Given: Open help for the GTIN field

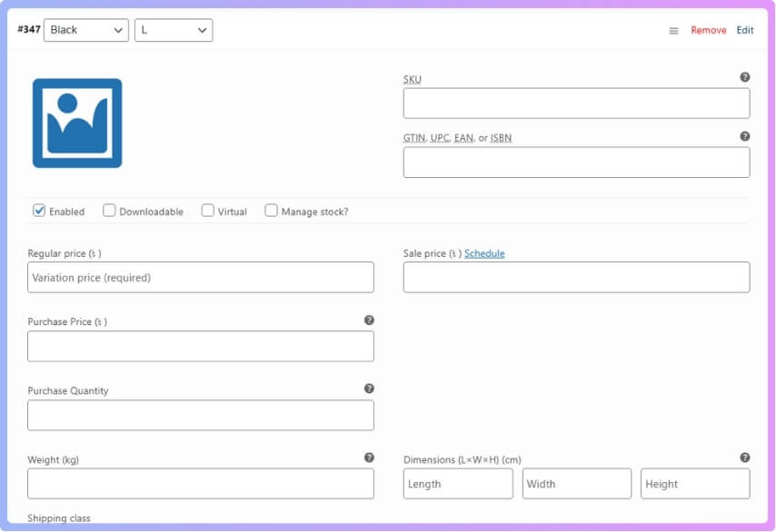Looking at the screenshot, I should [x=745, y=137].
